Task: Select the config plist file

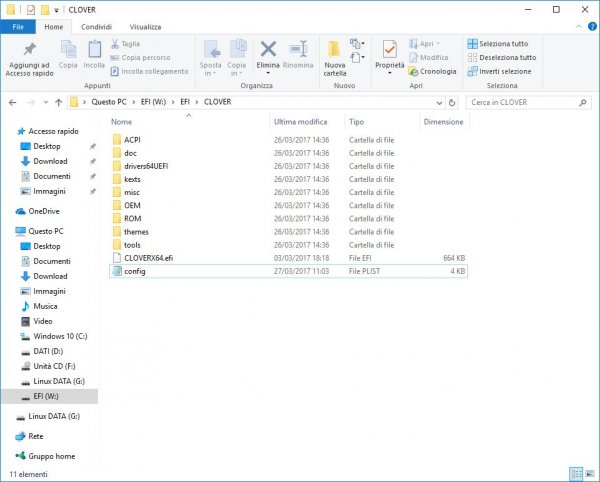Action: [288, 271]
